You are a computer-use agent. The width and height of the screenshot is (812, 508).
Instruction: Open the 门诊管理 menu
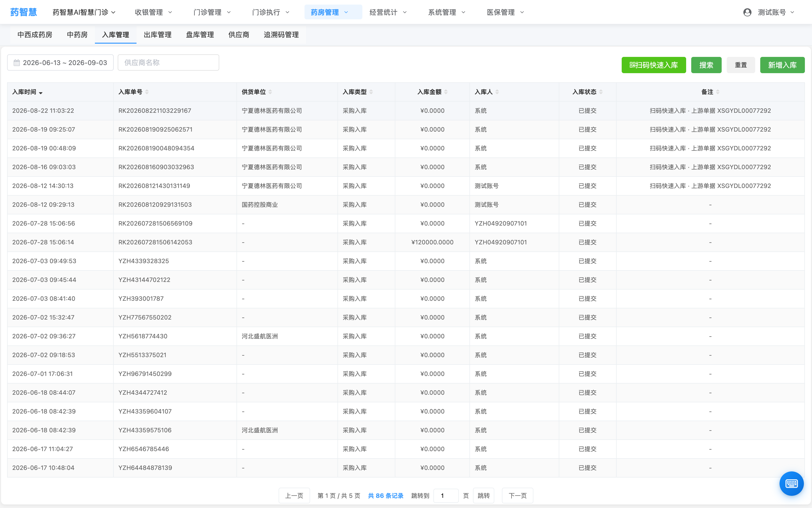tap(212, 12)
